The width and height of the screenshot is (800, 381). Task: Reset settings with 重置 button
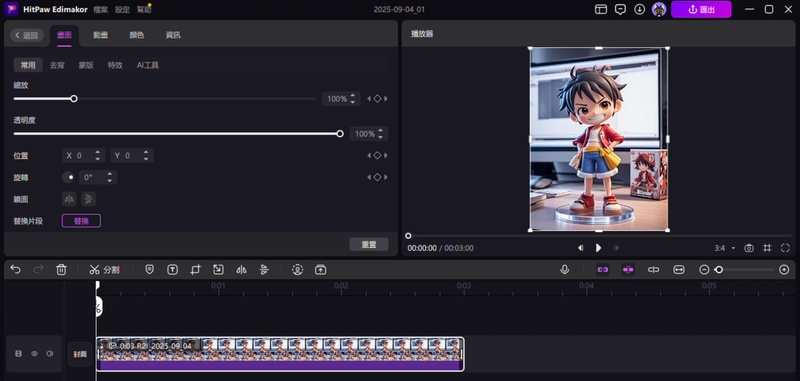[369, 244]
